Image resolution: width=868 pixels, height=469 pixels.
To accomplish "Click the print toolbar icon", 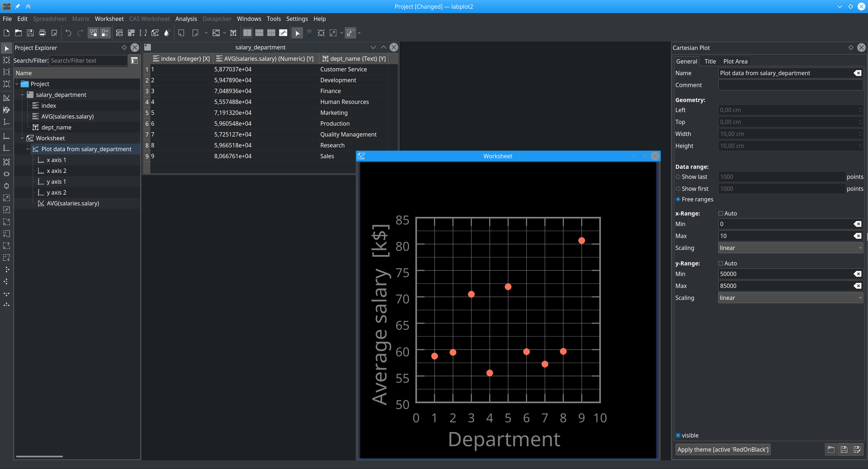I will click(x=42, y=33).
